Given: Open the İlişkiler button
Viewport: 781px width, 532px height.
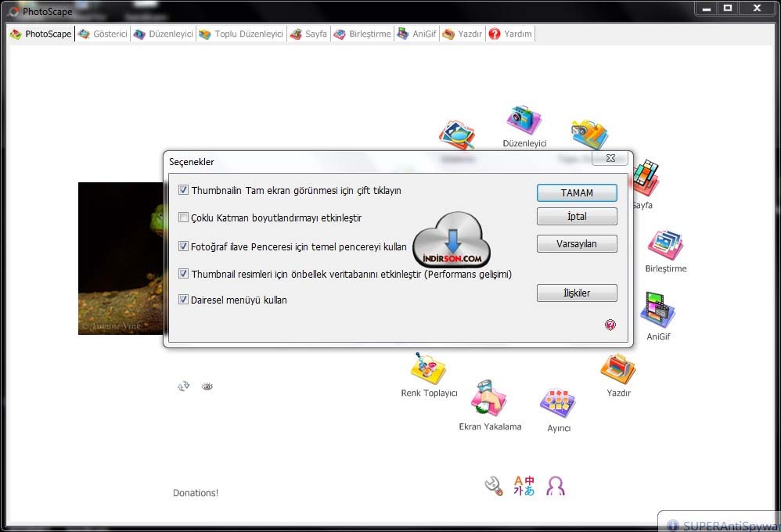Looking at the screenshot, I should [x=577, y=293].
